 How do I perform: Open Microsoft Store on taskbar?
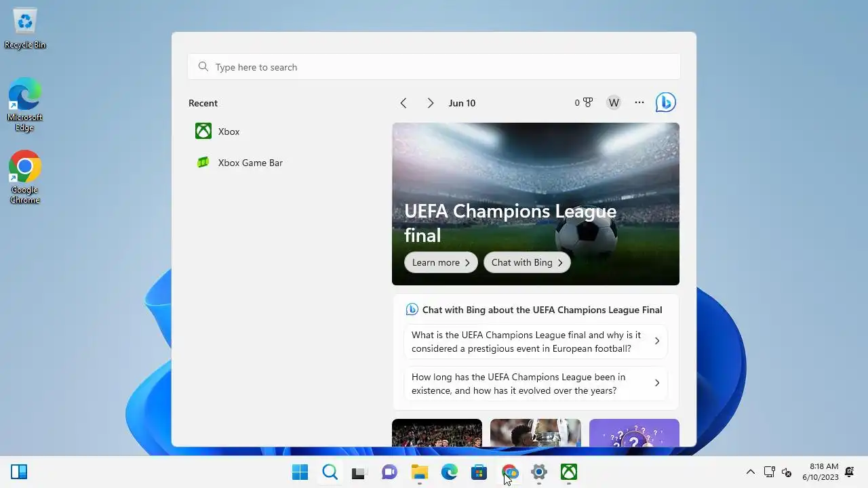479,472
